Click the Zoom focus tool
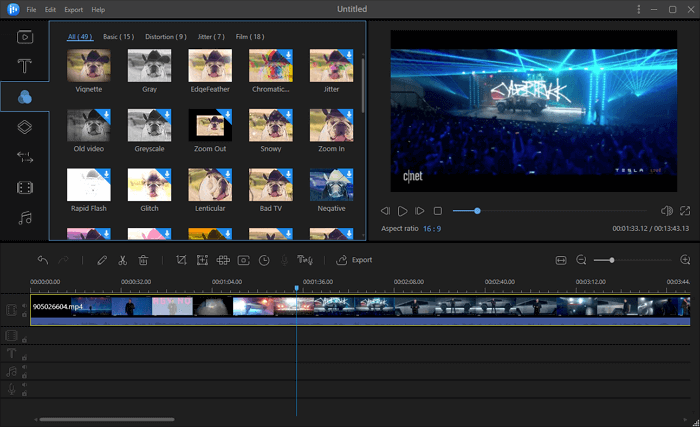Viewport: 700px width, 427px height. click(202, 260)
